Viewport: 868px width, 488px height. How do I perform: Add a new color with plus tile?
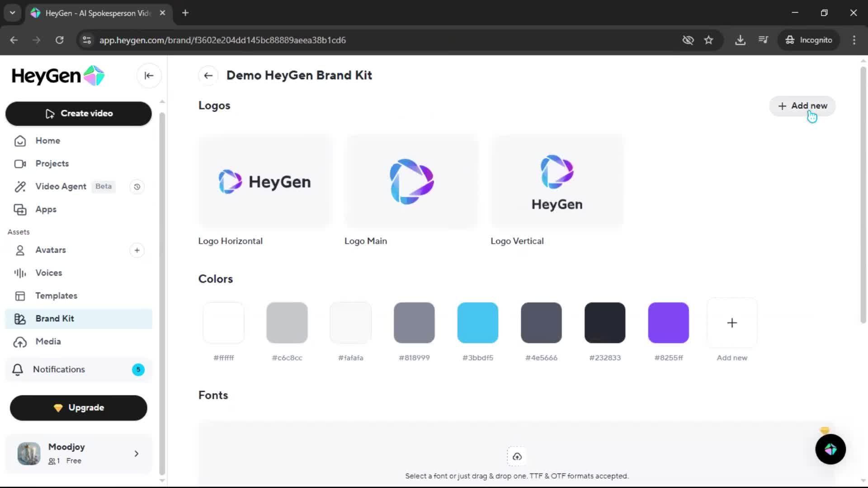[731, 323]
